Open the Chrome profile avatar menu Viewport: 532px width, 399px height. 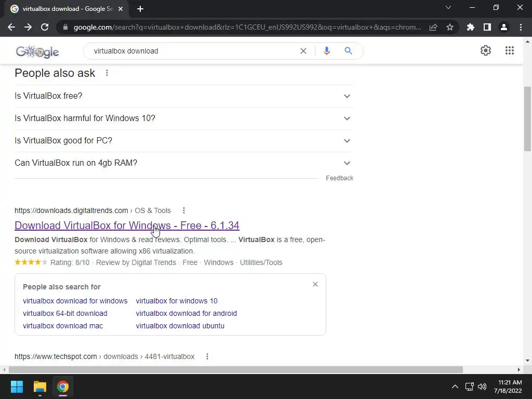[504, 27]
